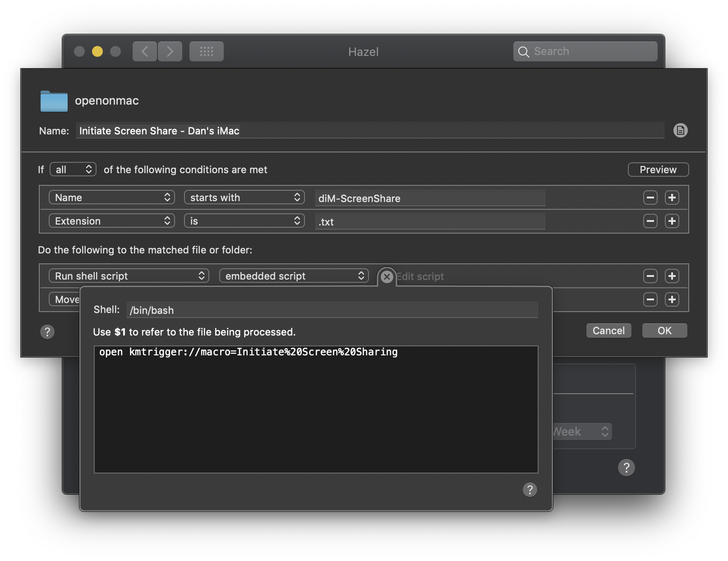Image resolution: width=728 pixels, height=561 pixels.
Task: Change the embedded script source dropdown
Action: coord(294,276)
